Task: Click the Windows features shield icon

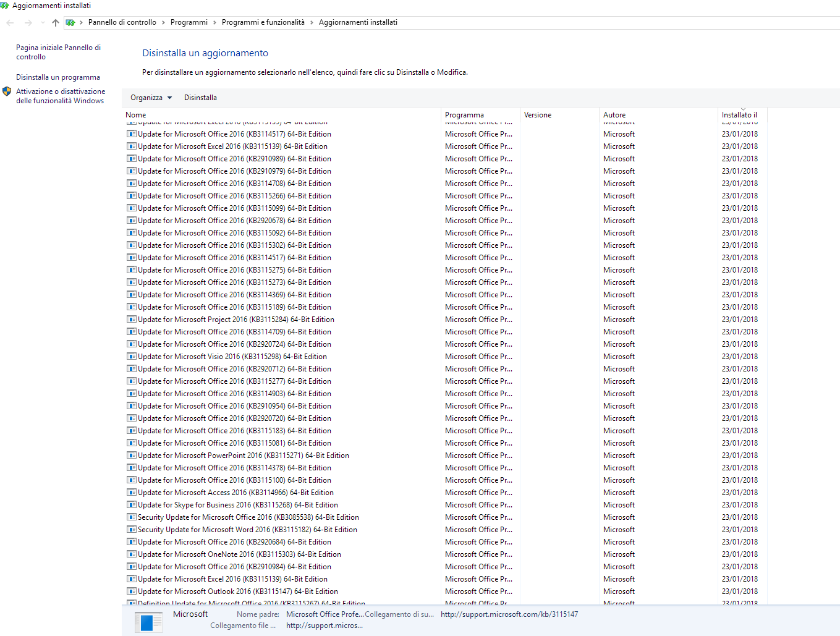Action: [x=7, y=91]
